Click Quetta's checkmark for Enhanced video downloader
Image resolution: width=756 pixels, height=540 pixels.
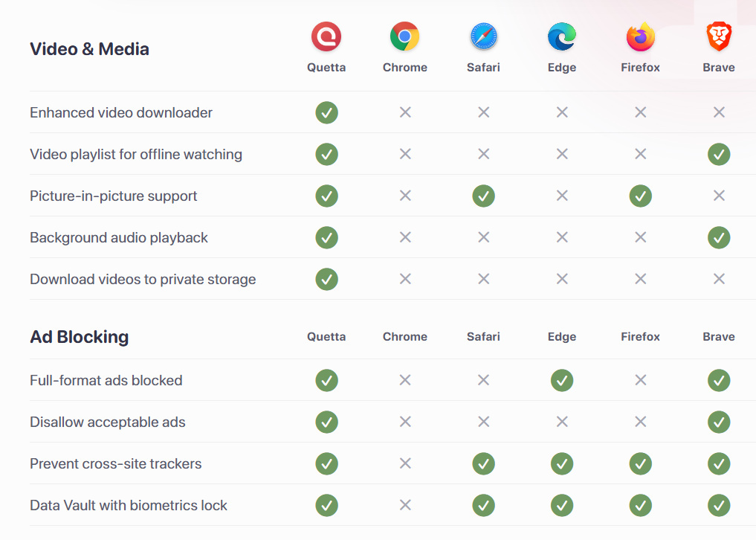coord(326,113)
